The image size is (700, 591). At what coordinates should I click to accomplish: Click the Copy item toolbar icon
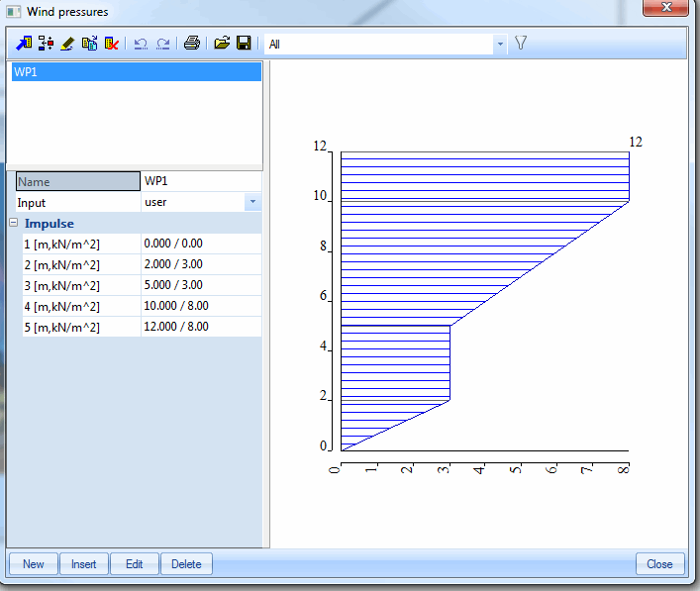pos(89,44)
